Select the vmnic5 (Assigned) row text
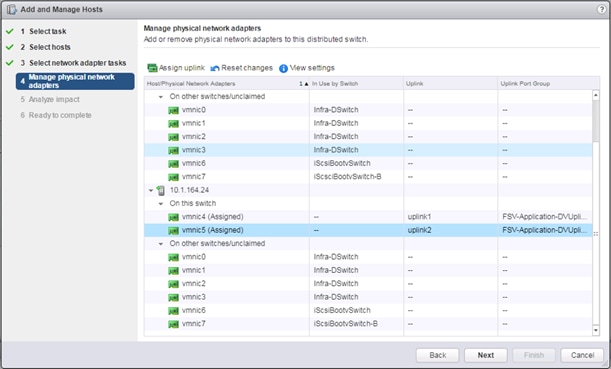The image size is (611, 369). [x=212, y=230]
